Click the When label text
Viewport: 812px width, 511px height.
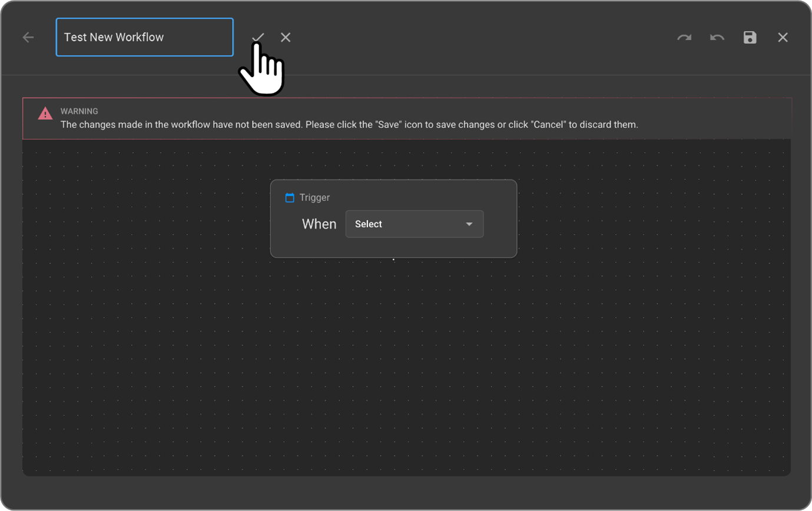tap(319, 224)
